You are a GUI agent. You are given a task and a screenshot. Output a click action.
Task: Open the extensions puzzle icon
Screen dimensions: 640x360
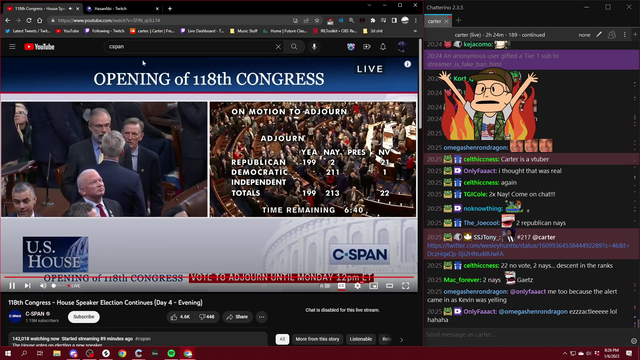coord(373,20)
